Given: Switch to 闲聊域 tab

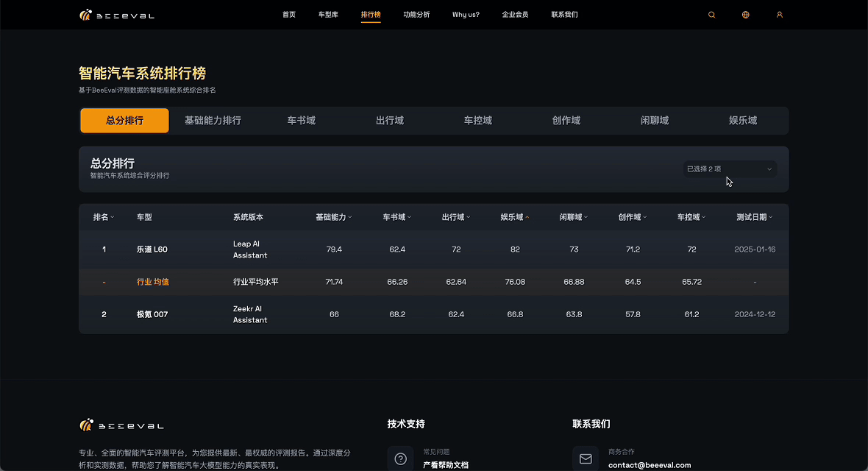Looking at the screenshot, I should coord(655,120).
